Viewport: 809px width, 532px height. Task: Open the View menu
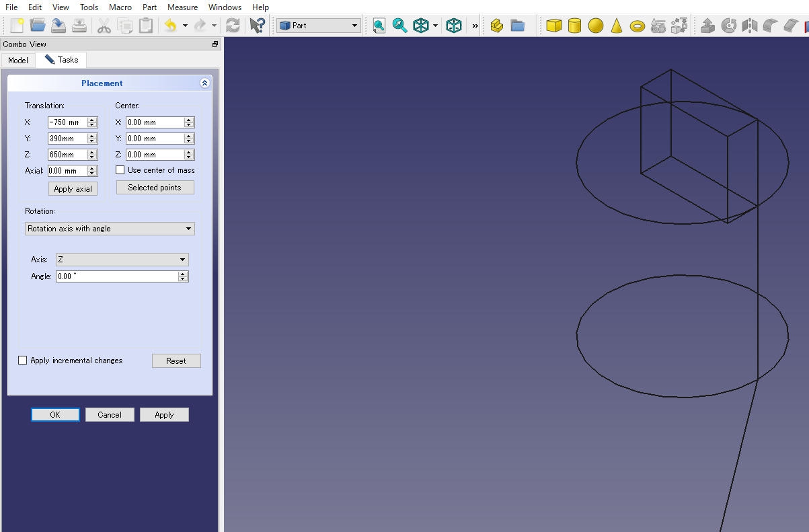click(61, 7)
